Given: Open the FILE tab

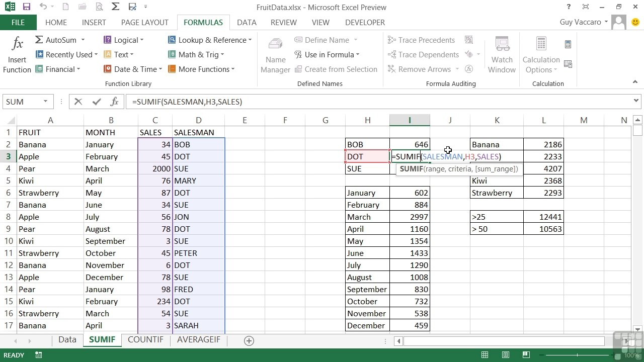Looking at the screenshot, I should [x=18, y=22].
